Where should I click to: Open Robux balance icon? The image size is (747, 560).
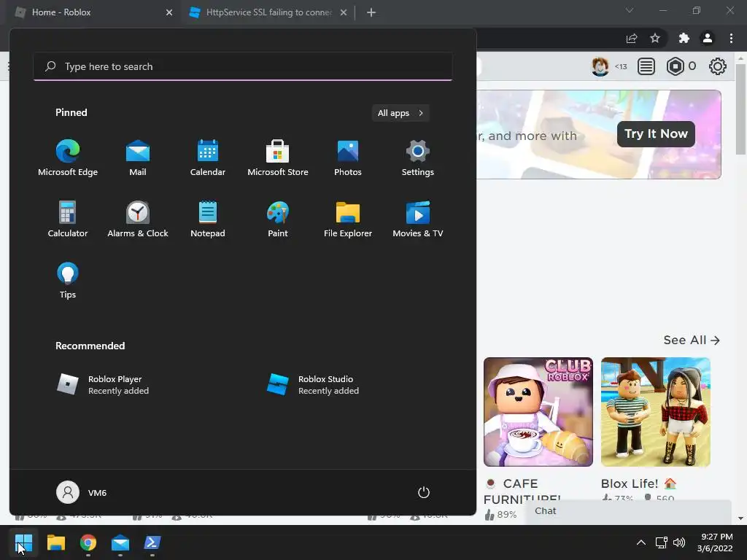[676, 66]
